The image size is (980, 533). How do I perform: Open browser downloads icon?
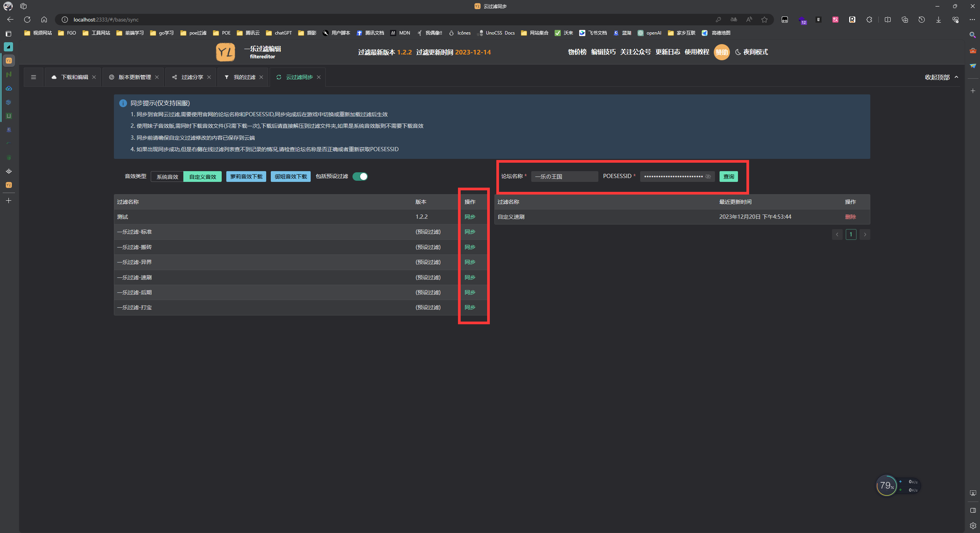[939, 20]
